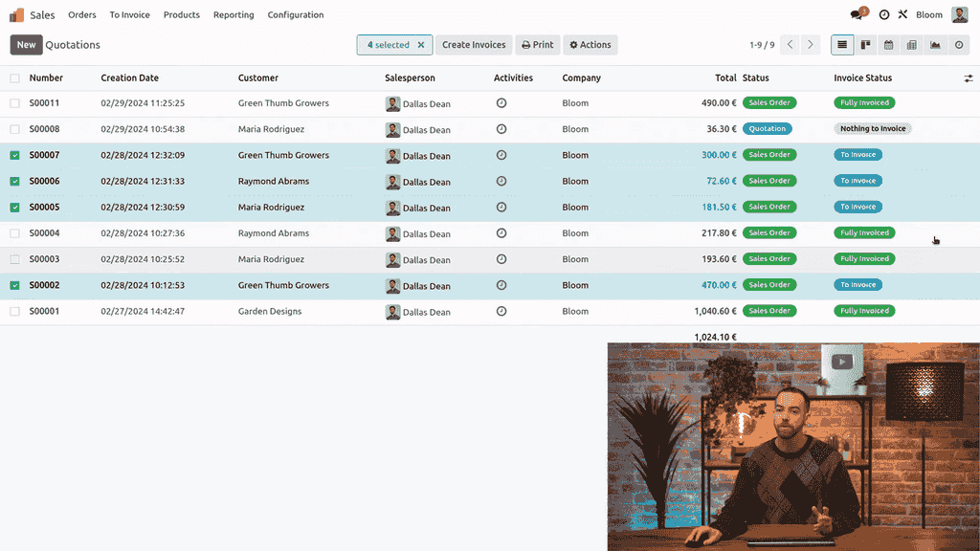This screenshot has width=980, height=551.
Task: Click the activity clock for order S00011
Action: [x=501, y=103]
